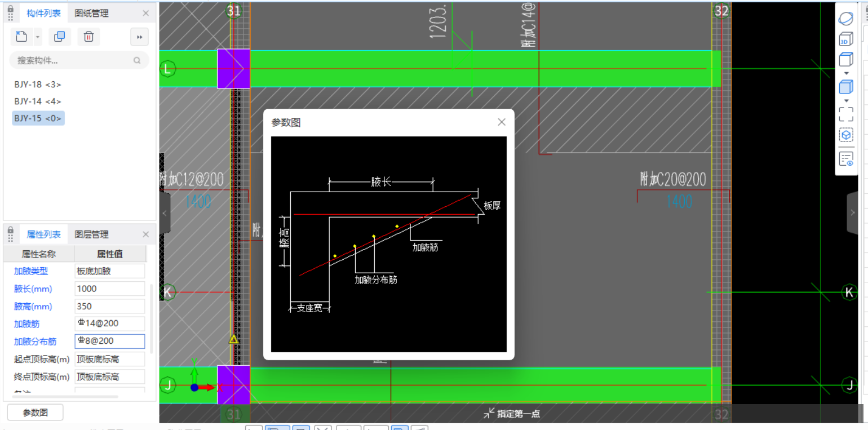Screen dimensions: 868x430
Task: Click 起点顶标高(m) property label
Action: click(x=42, y=360)
